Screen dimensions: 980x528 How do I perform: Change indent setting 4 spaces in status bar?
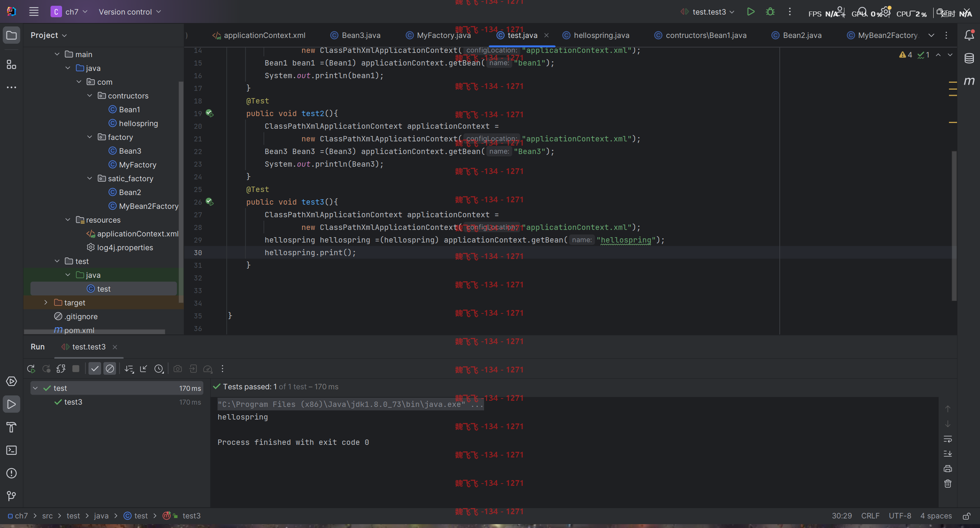tap(936, 516)
